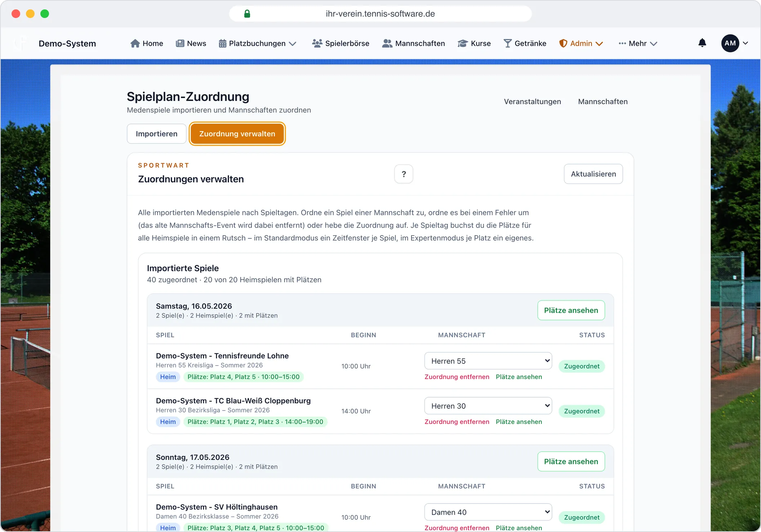This screenshot has width=761, height=532.
Task: Click Zuordnung entfernen for TC Blau-Weiß Cloppenburg
Action: [x=457, y=422]
